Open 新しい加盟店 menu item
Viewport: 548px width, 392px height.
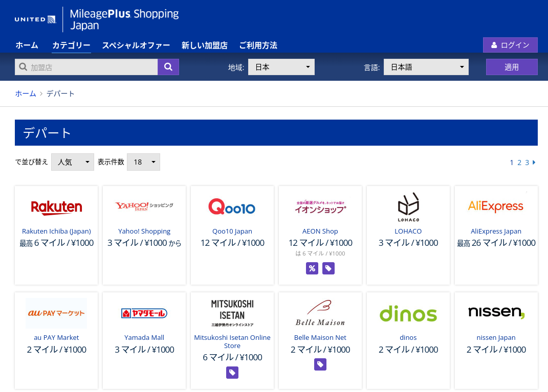tap(205, 45)
